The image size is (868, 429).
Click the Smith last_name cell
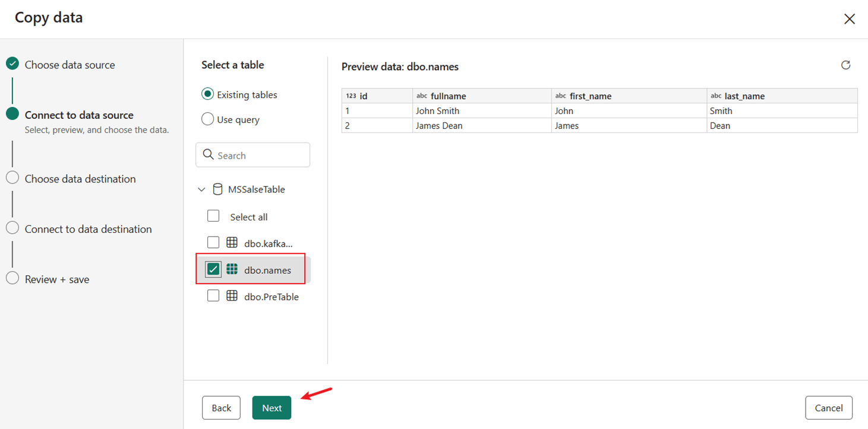(x=782, y=111)
